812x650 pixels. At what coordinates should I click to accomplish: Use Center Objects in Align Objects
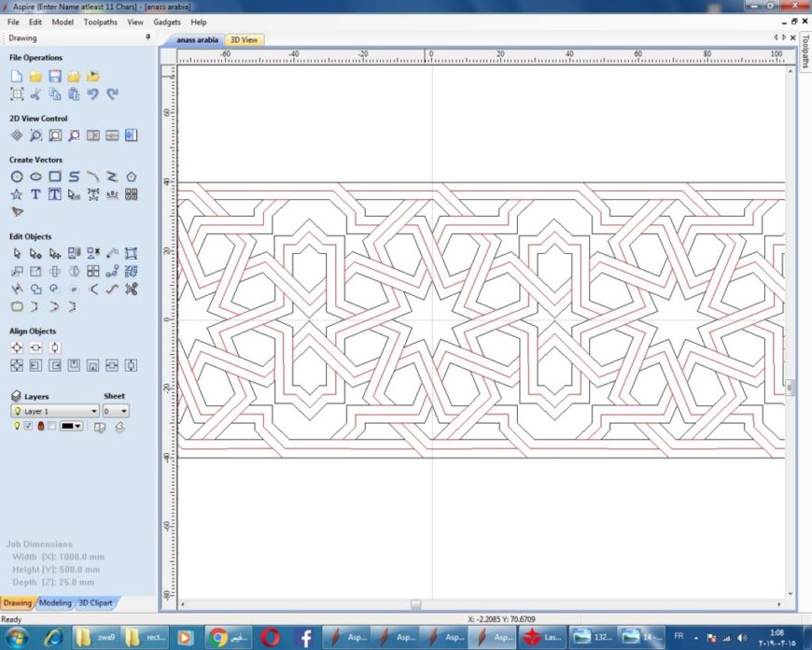(17, 346)
